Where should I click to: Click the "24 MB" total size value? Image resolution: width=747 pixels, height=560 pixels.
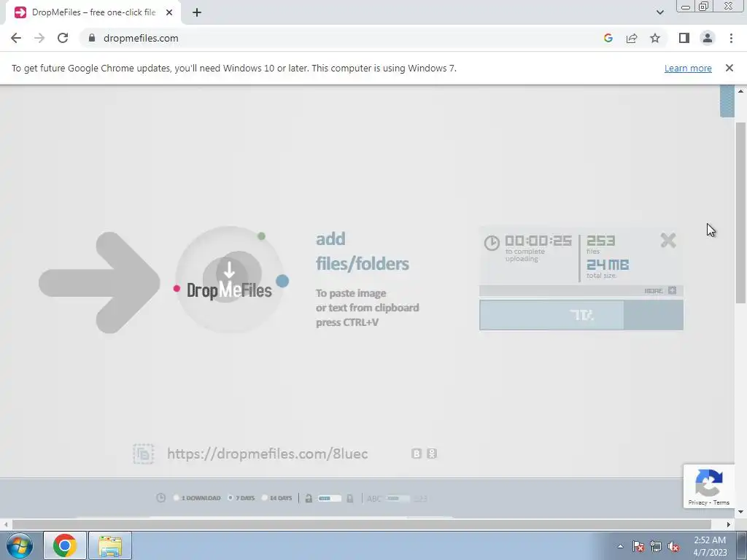(x=608, y=264)
